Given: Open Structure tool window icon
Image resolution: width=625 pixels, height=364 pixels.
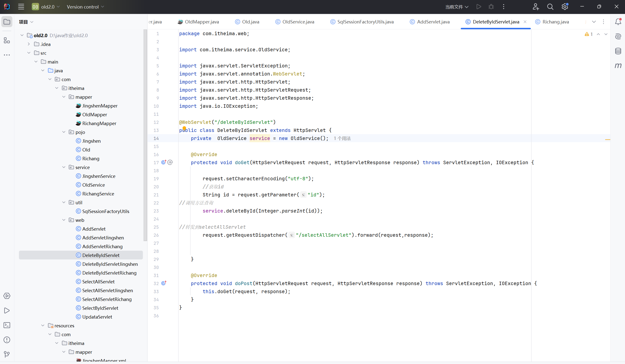Looking at the screenshot, I should [x=7, y=40].
